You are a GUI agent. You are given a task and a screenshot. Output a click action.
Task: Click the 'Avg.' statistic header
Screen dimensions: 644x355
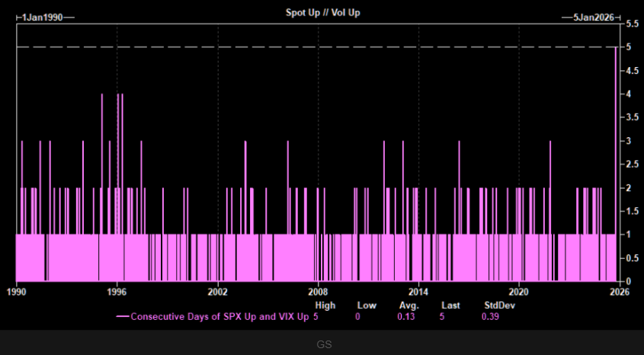click(409, 305)
